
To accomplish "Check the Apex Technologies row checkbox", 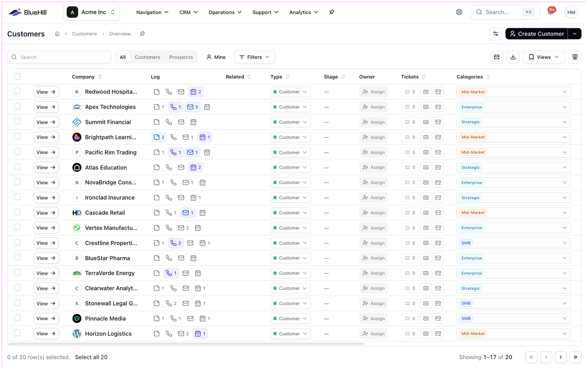I will 17,106.
